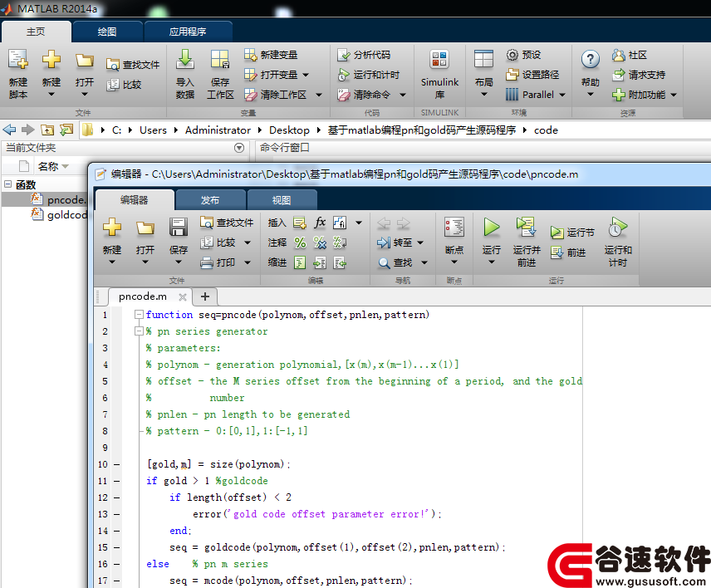Switch to the 应用程序 tab

point(188,32)
